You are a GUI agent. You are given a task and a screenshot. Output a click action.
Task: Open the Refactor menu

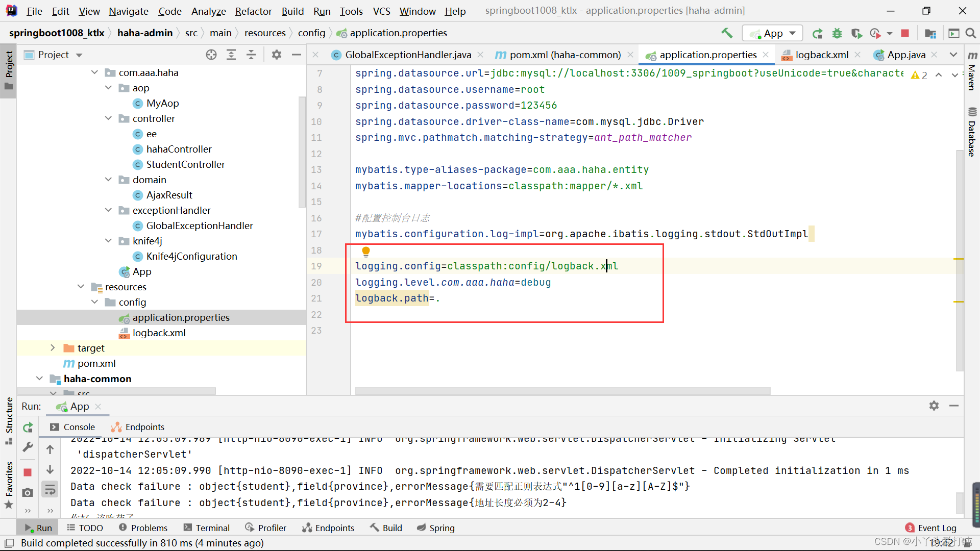point(253,11)
